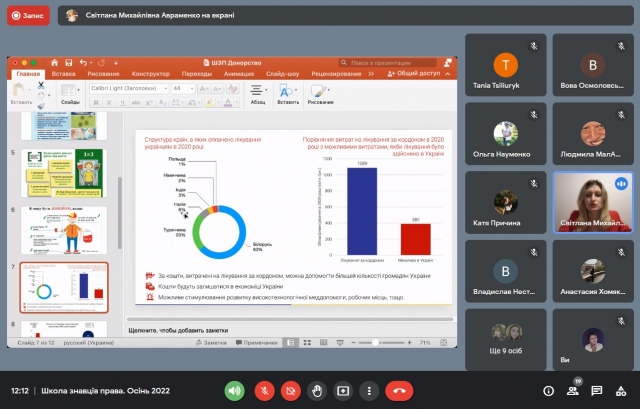
Task: Open the chat panel
Action: coord(597,391)
